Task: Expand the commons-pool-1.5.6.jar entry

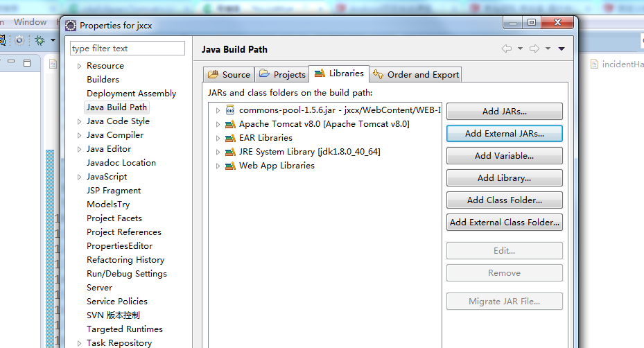Action: click(218, 110)
